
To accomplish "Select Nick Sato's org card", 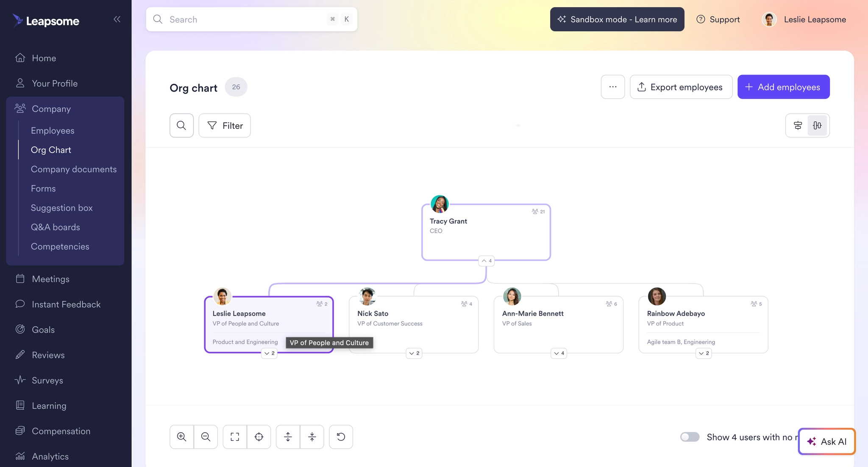I will coord(414,324).
